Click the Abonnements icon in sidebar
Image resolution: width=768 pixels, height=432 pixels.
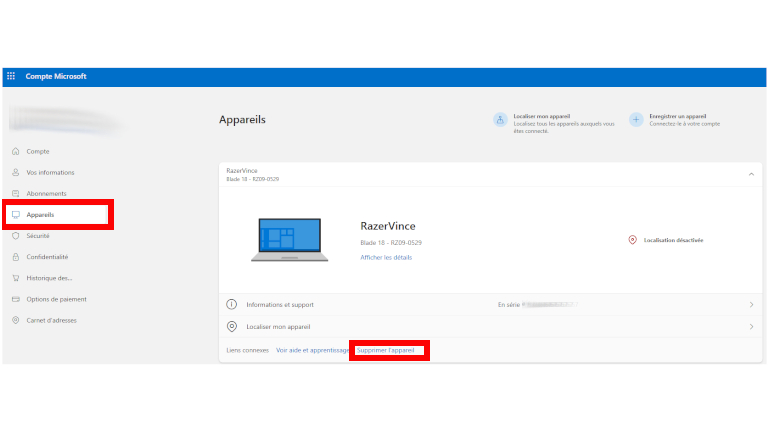(16, 193)
